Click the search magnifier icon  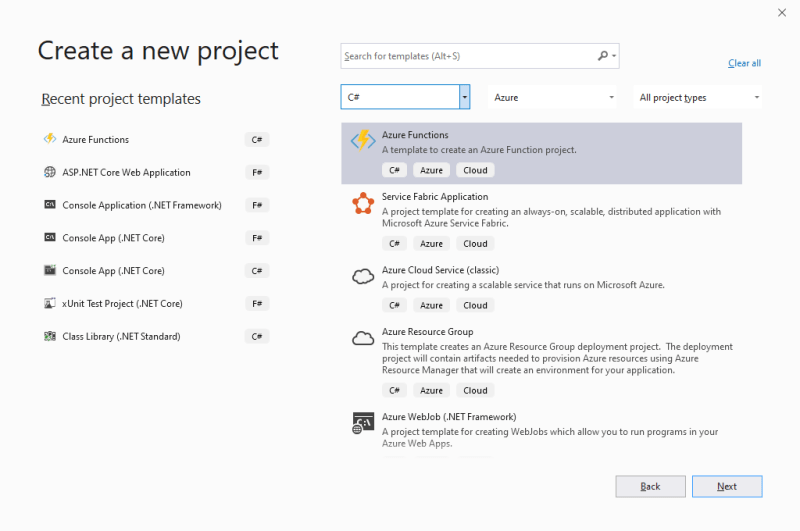603,56
